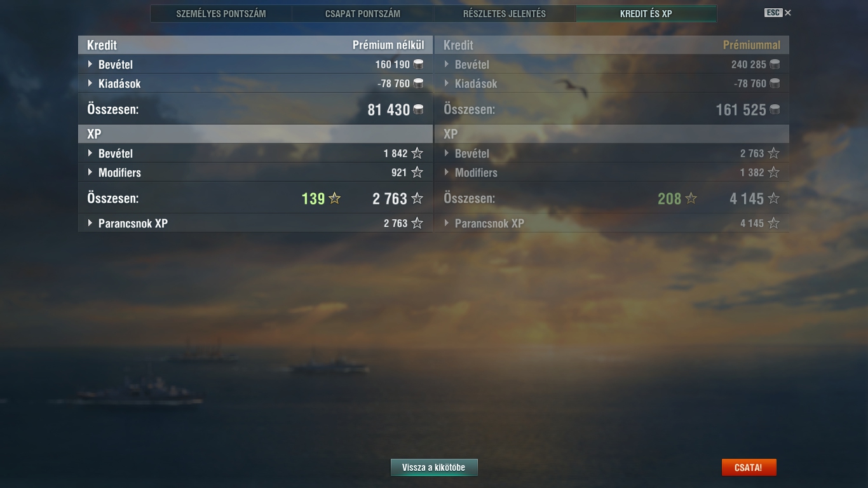
Task: Click the green 139 free XP star icon
Action: pos(335,198)
